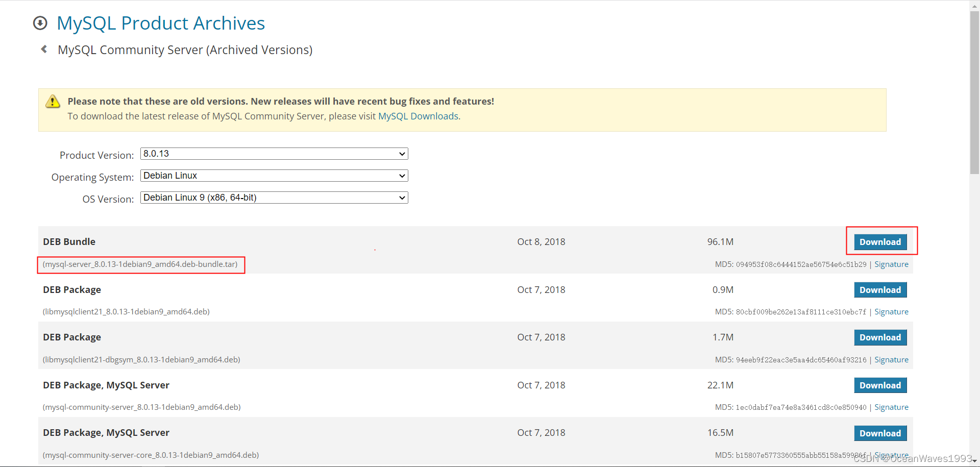The height and width of the screenshot is (467, 980).
Task: Click the DEB Bundle row title
Action: pyautogui.click(x=69, y=242)
